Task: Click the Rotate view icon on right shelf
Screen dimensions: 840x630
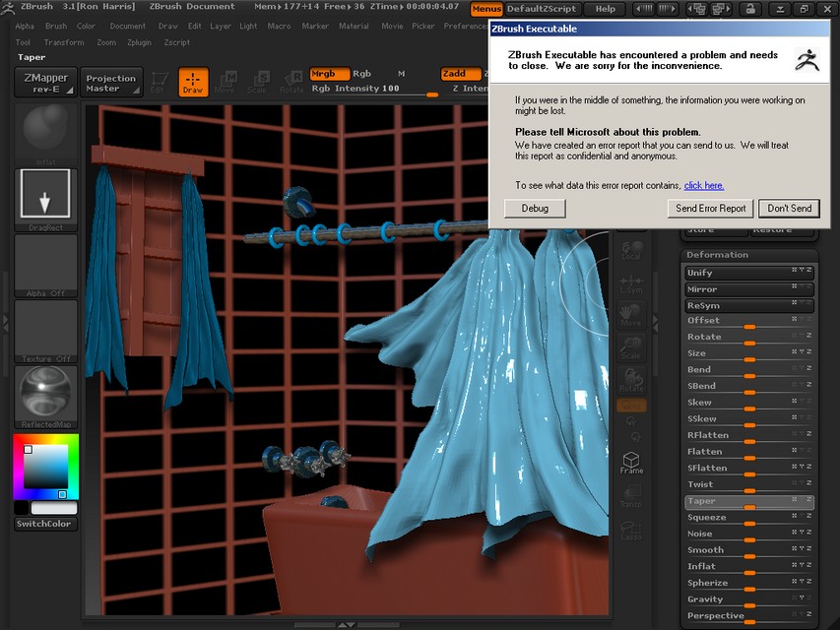Action: [631, 381]
